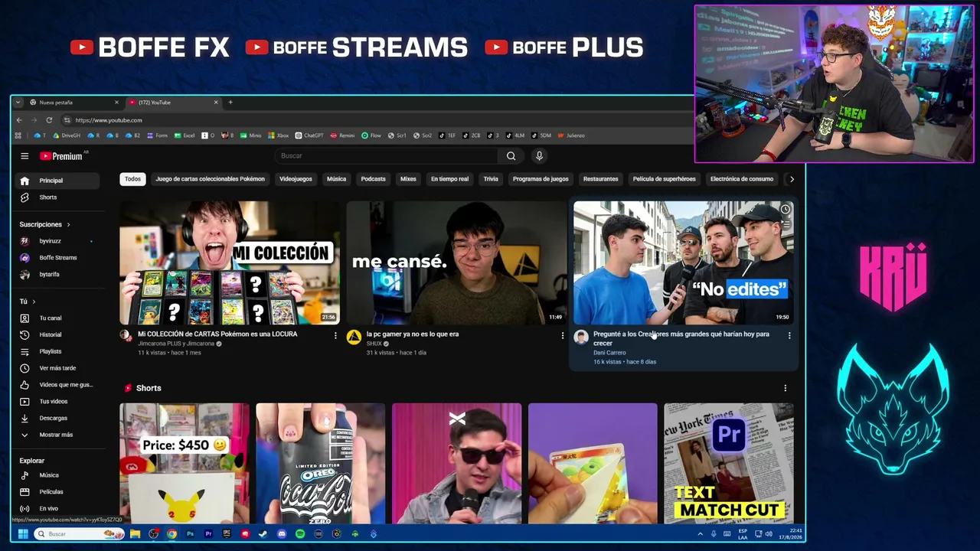Start voice search with the microphone
This screenshot has width=980, height=551.
coord(539,156)
